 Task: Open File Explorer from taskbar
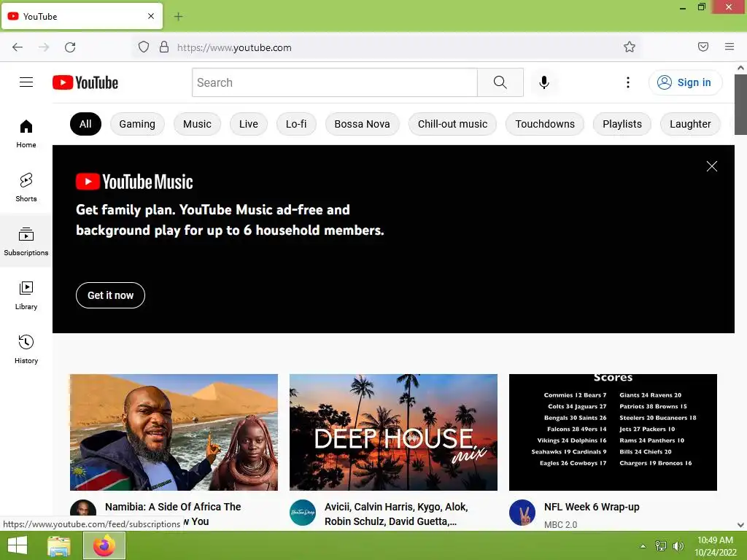coord(59,545)
